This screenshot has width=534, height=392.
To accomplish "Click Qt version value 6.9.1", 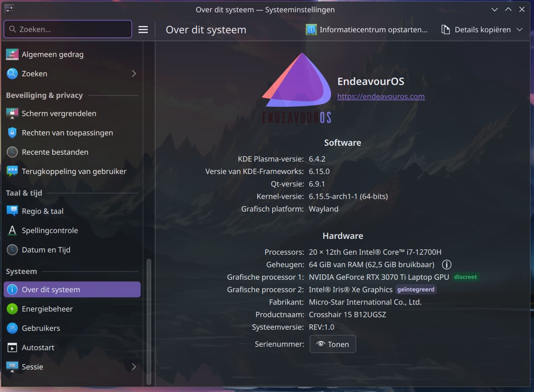I will click(x=317, y=184).
